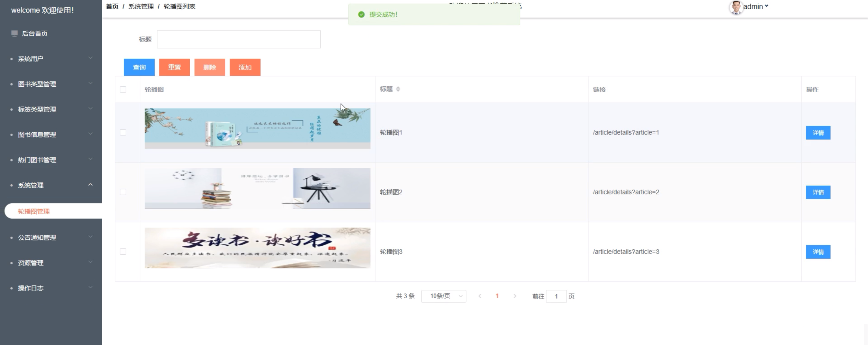This screenshot has width=868, height=345.
Task: Click the blue 查询 button
Action: [x=139, y=67]
